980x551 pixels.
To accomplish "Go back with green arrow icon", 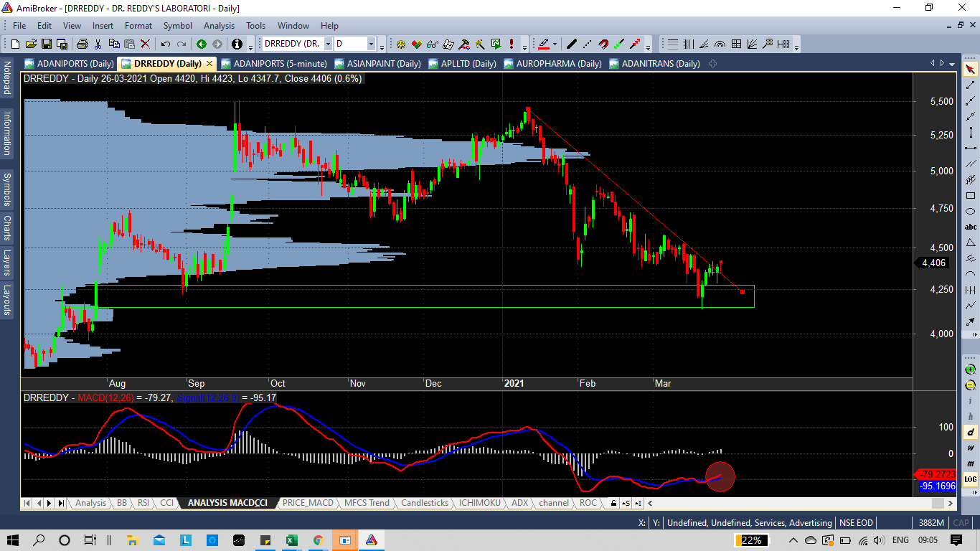I will (x=202, y=44).
